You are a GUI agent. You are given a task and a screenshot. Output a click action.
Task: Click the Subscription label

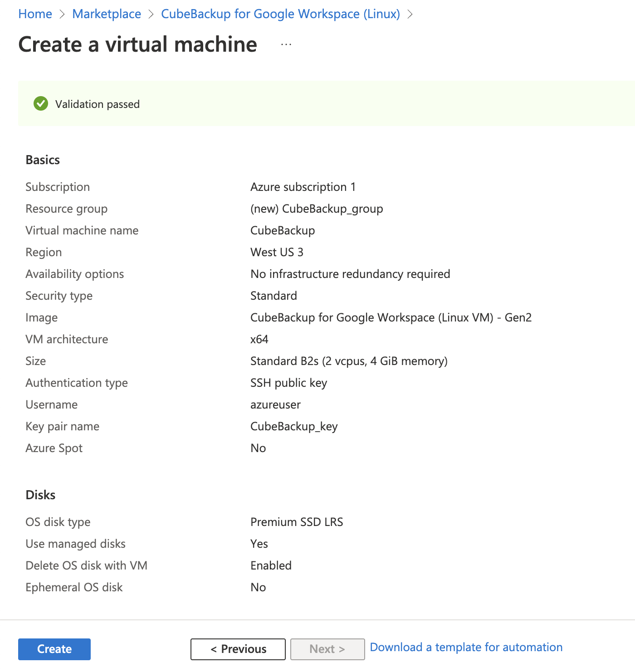pyautogui.click(x=58, y=187)
